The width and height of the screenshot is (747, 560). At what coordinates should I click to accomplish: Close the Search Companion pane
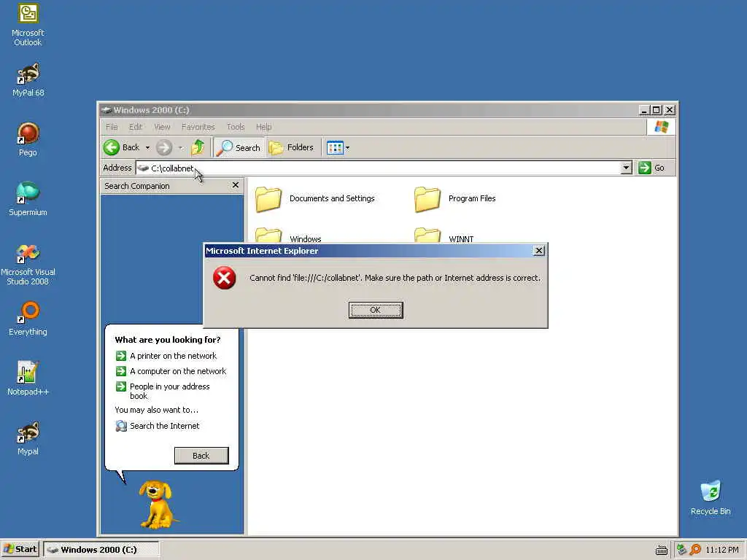click(236, 185)
